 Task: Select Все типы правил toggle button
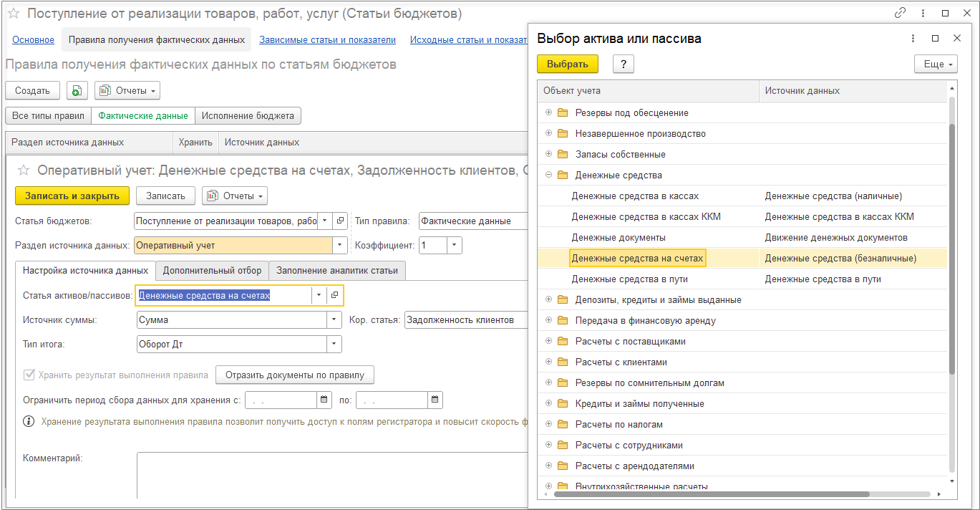[x=49, y=115]
